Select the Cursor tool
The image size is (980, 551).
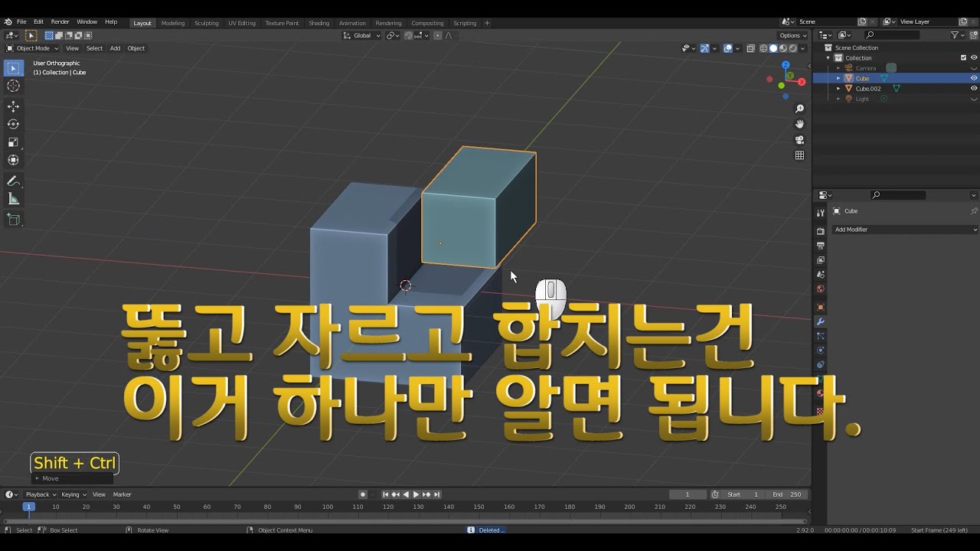(13, 86)
